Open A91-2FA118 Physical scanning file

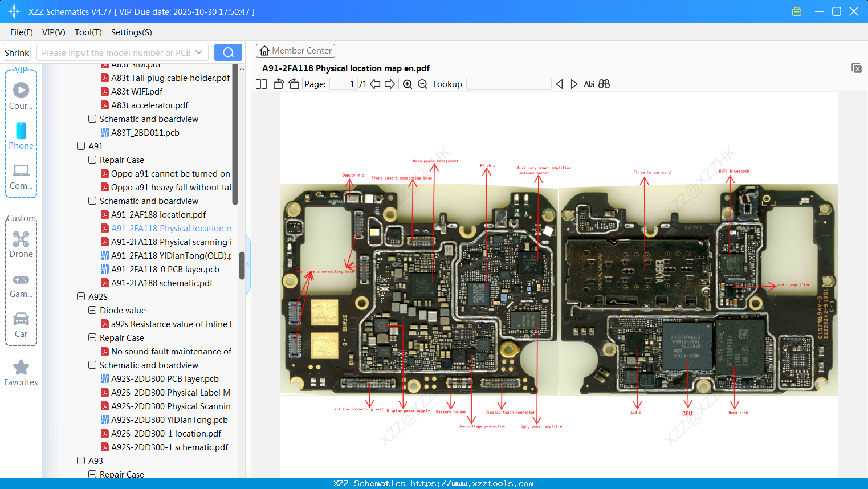(x=171, y=242)
